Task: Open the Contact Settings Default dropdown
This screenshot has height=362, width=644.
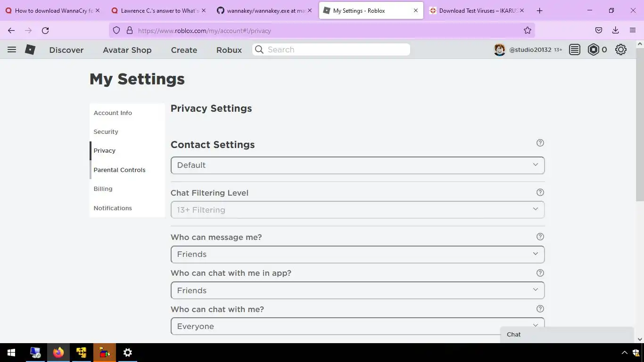Action: point(357,165)
